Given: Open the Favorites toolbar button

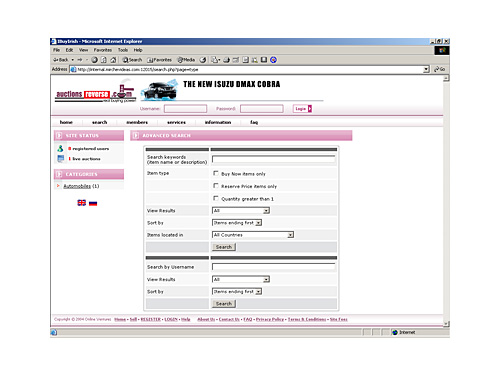Looking at the screenshot, I should (159, 60).
